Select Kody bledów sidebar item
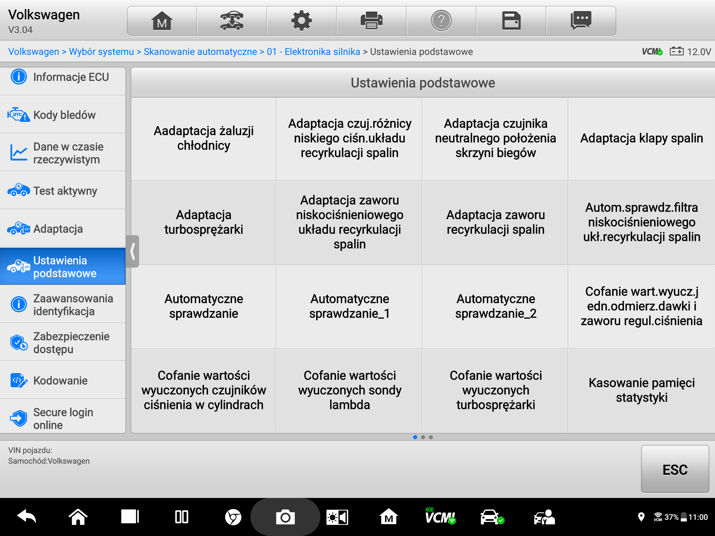 62,114
